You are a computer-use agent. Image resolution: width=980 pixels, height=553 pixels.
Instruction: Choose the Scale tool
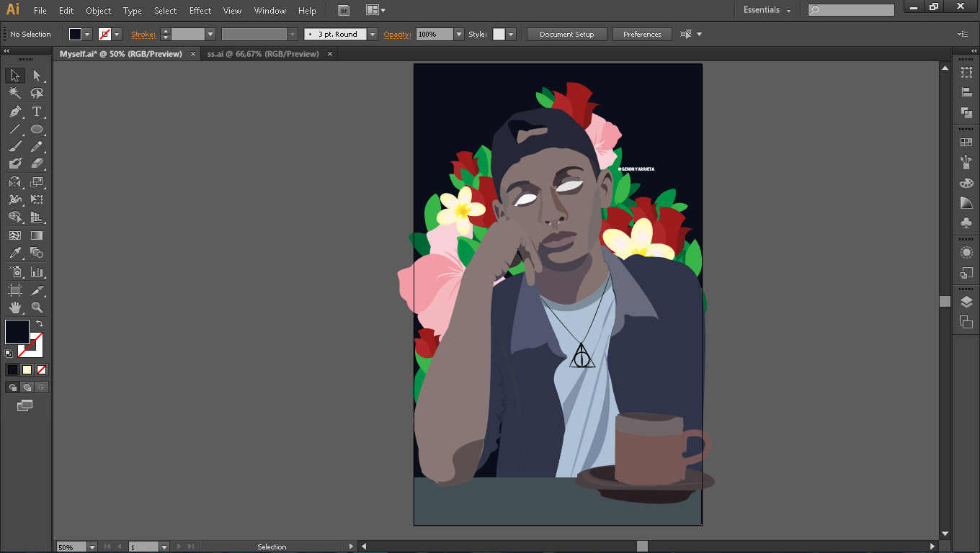pyautogui.click(x=37, y=182)
